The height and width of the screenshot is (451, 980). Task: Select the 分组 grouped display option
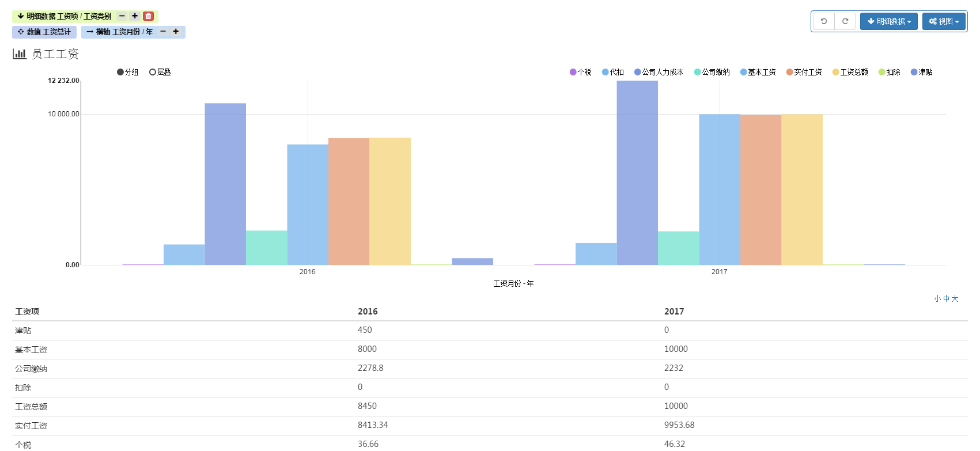(x=127, y=72)
